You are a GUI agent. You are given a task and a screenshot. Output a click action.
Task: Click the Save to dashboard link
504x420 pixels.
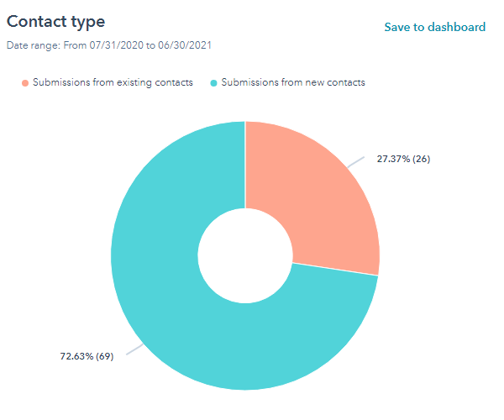tap(434, 27)
